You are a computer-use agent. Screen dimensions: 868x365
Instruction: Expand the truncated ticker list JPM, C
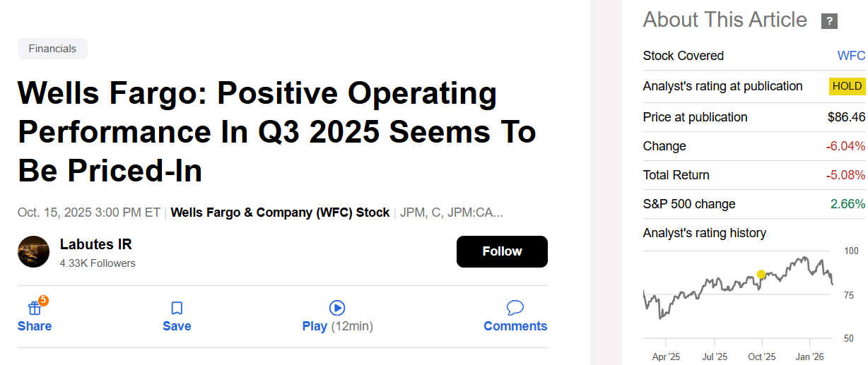click(452, 213)
